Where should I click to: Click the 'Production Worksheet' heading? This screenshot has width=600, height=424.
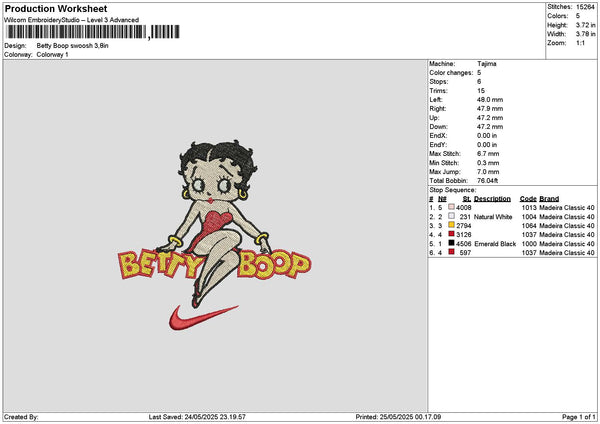tap(56, 8)
